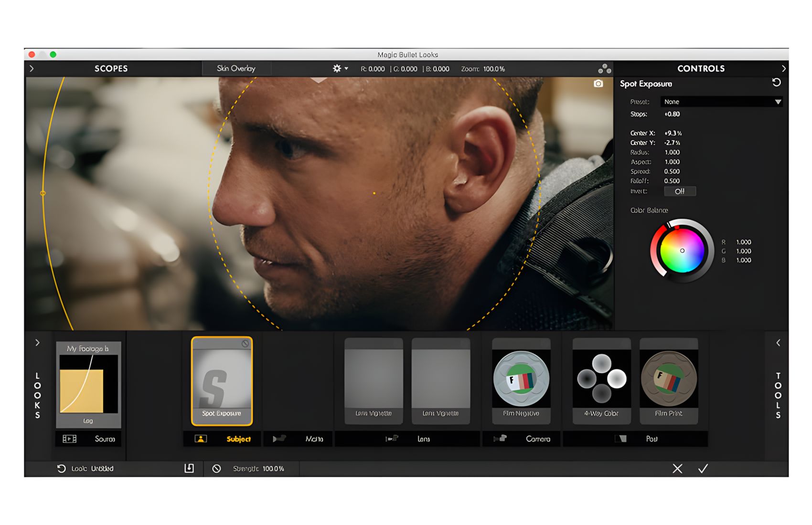This screenshot has width=812, height=525.
Task: Click the Falloff value 0.500
Action: pos(672,181)
